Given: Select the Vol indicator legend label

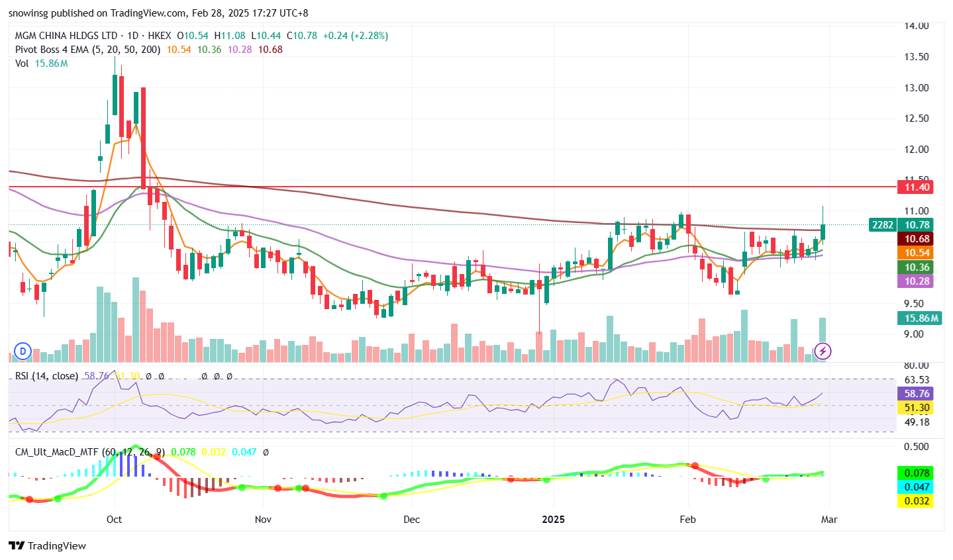Looking at the screenshot, I should [x=22, y=64].
